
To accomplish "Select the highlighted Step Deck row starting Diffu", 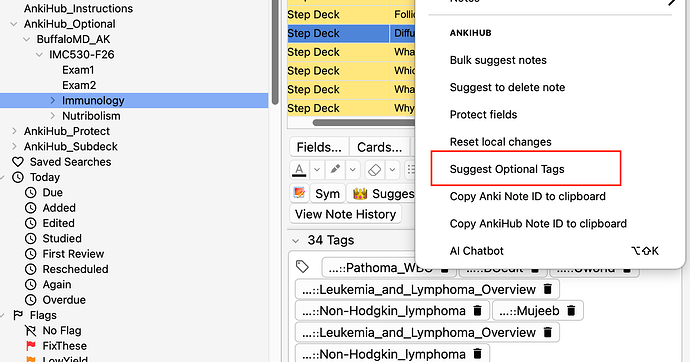I will coord(351,33).
